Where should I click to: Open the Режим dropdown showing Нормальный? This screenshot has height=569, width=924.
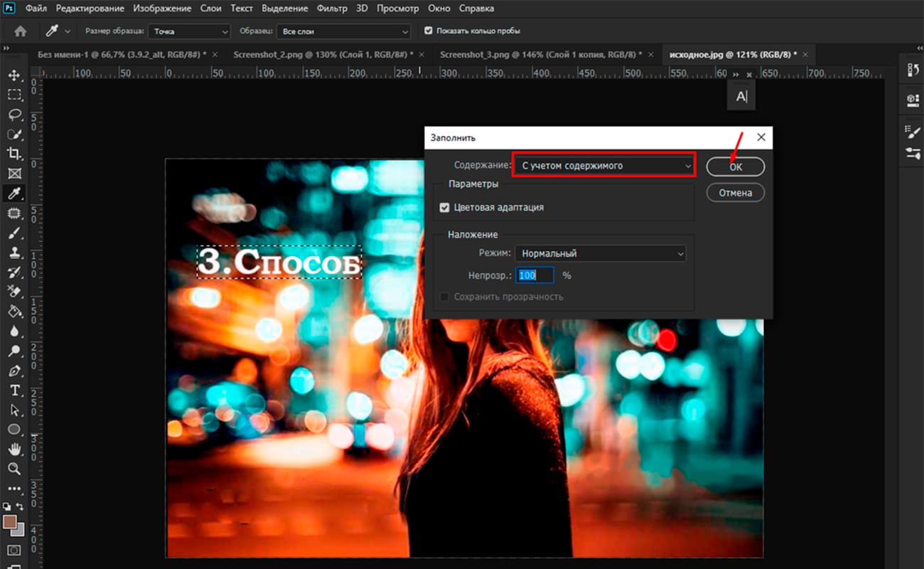pos(601,253)
